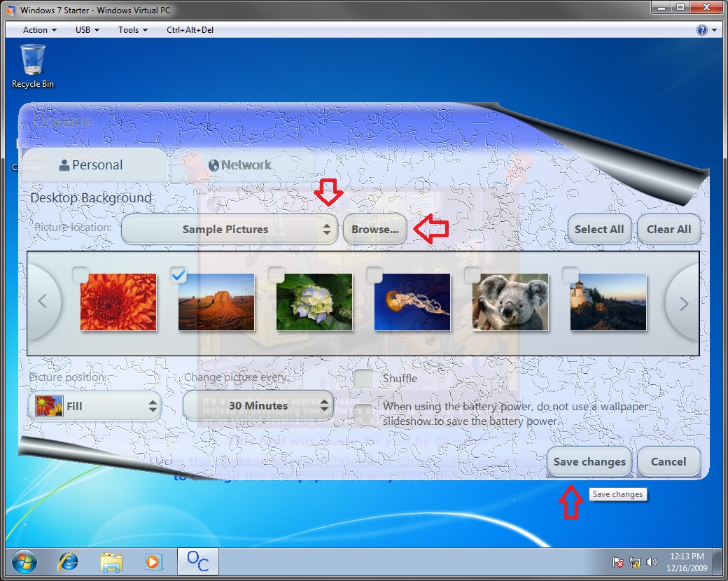Open Windows Media Player from the taskbar
728x581 pixels.
(153, 561)
